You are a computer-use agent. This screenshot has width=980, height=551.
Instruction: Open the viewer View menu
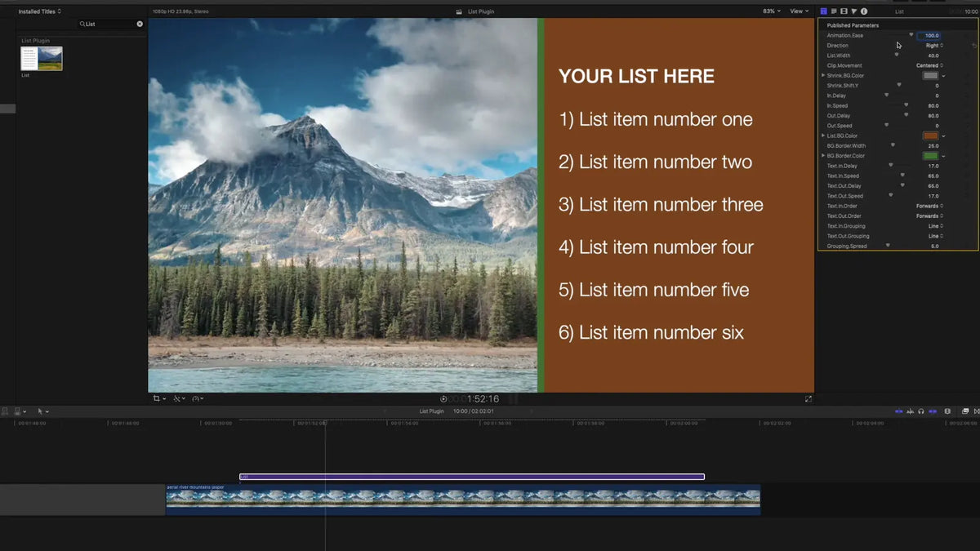click(x=798, y=11)
